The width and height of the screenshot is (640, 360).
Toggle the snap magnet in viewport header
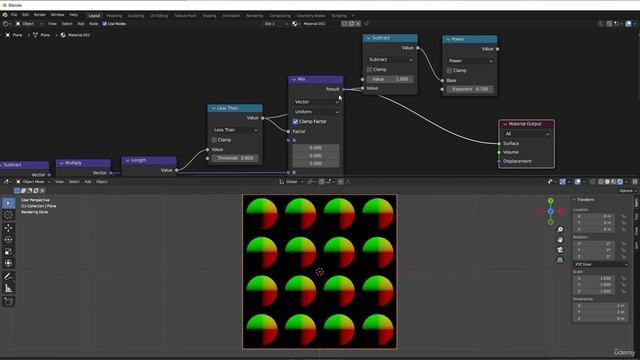click(x=322, y=182)
